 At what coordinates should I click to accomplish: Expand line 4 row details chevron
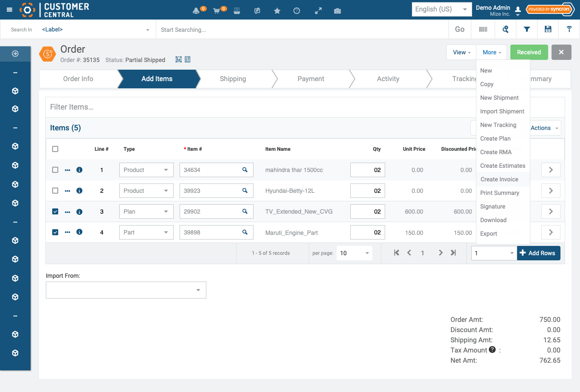pyautogui.click(x=551, y=232)
